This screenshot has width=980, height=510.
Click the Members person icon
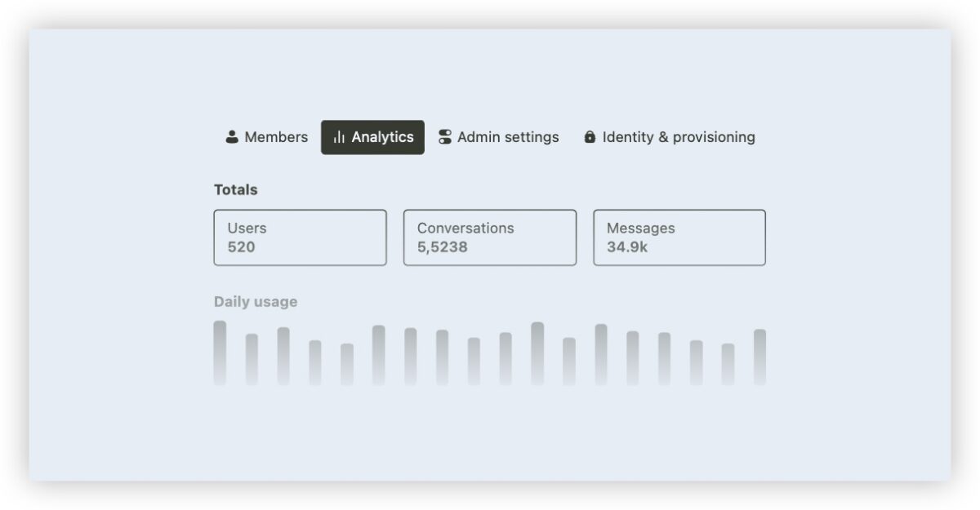tap(232, 137)
